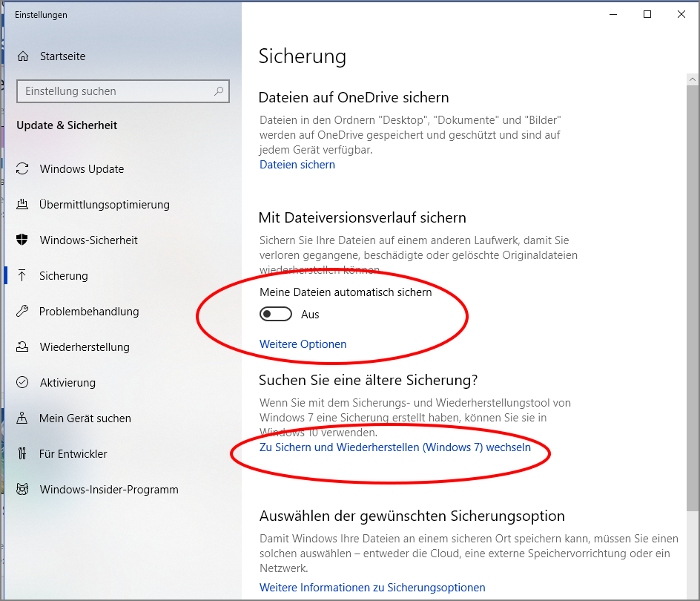Toggle Meine Dateien automatisch sichern switch
Image resolution: width=700 pixels, height=601 pixels.
point(276,314)
